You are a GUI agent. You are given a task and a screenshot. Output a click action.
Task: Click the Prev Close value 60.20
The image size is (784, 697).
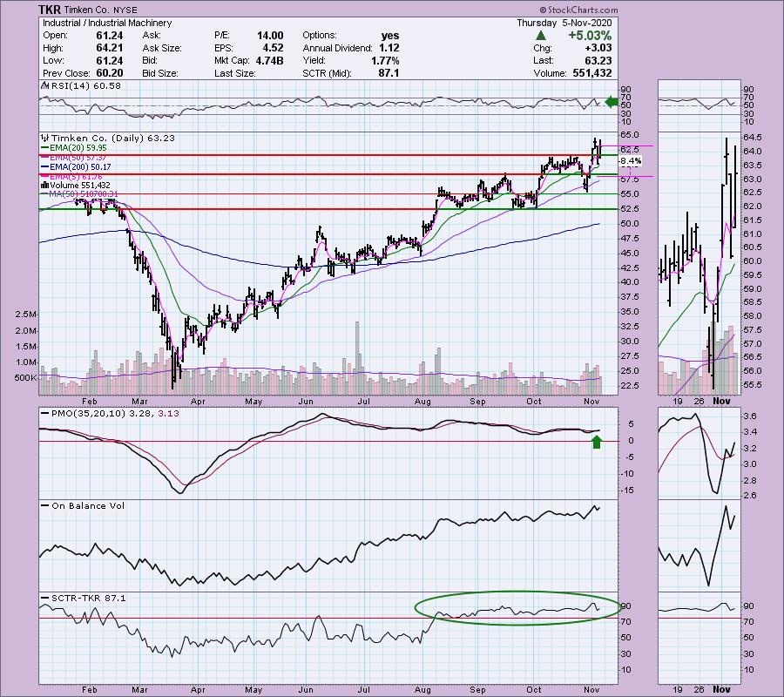[x=110, y=73]
